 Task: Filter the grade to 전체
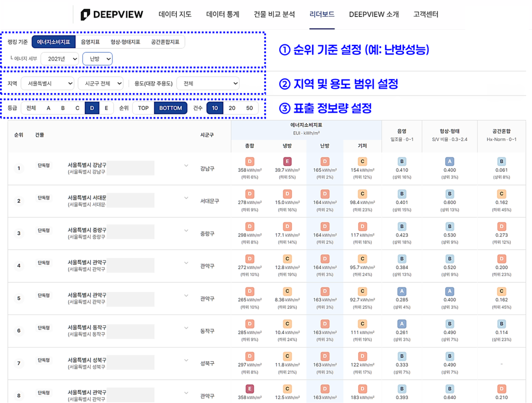pos(31,108)
